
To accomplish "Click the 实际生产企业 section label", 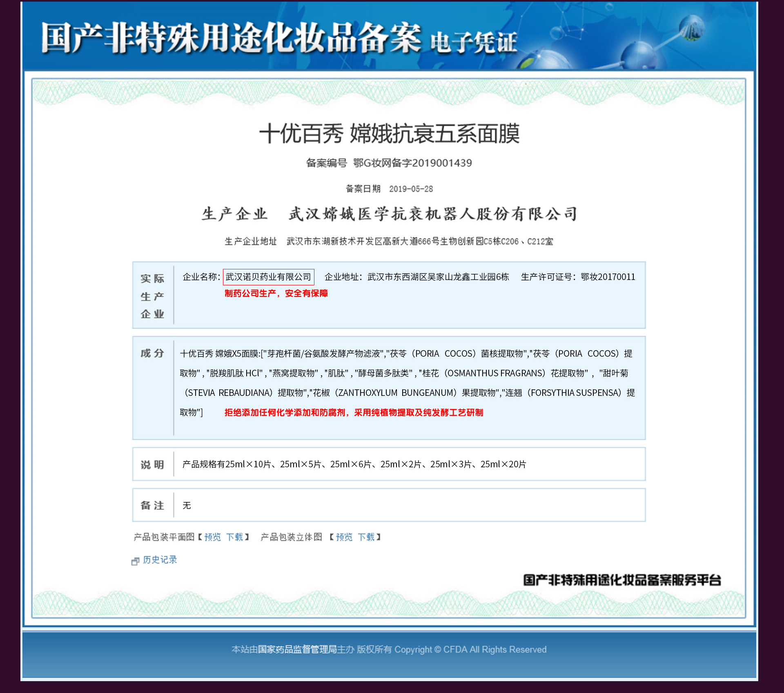I will pyautogui.click(x=152, y=296).
